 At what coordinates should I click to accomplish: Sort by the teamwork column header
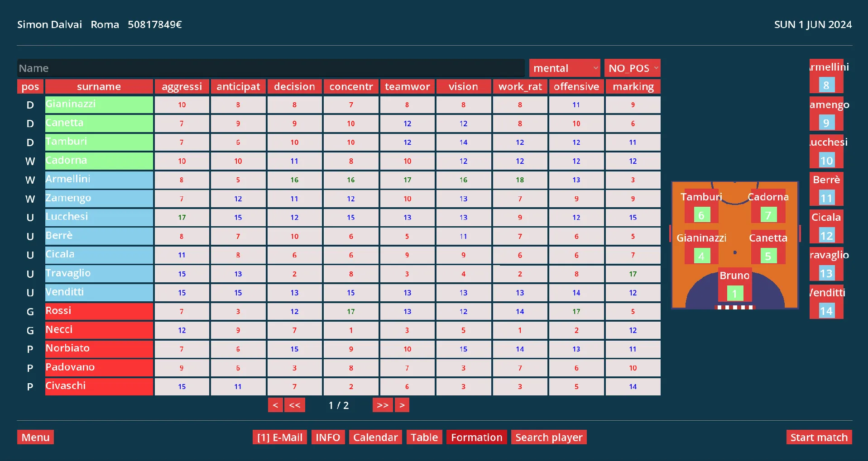click(x=407, y=86)
